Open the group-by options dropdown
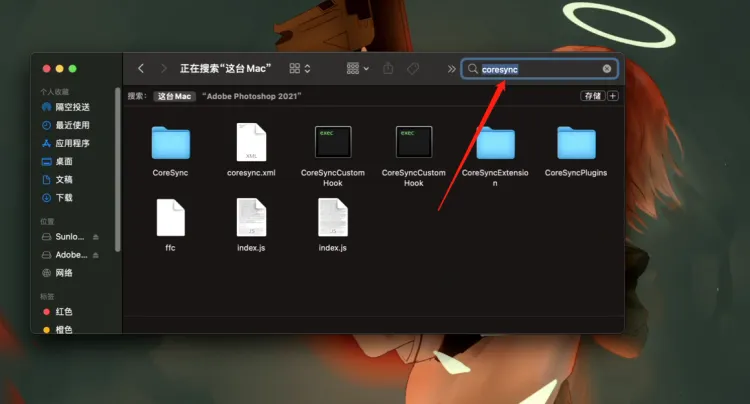The height and width of the screenshot is (404, 750). (x=357, y=69)
